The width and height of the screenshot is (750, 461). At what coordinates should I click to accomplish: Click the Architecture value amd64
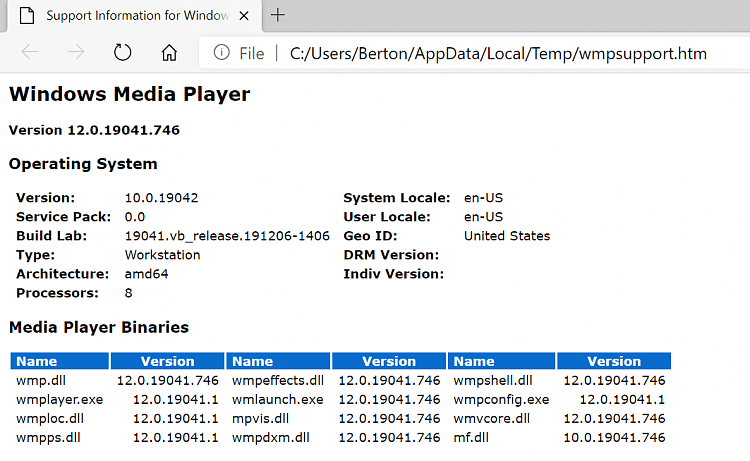click(146, 274)
